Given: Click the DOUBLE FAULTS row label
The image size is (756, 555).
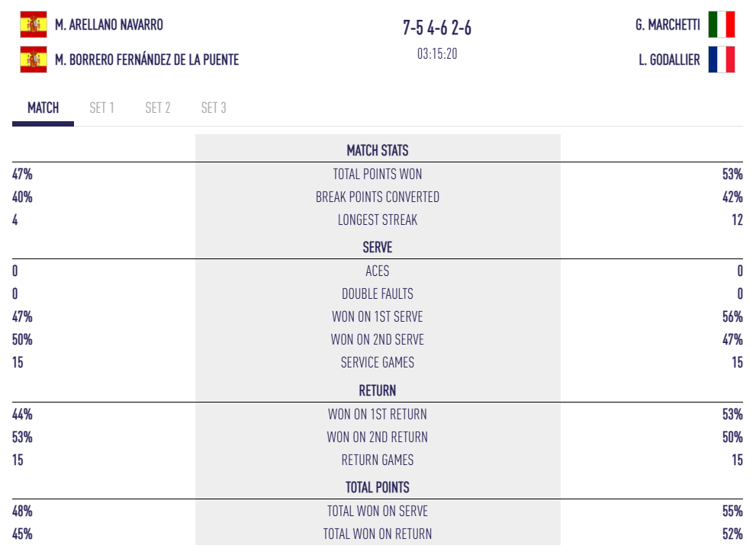Looking at the screenshot, I should (378, 294).
